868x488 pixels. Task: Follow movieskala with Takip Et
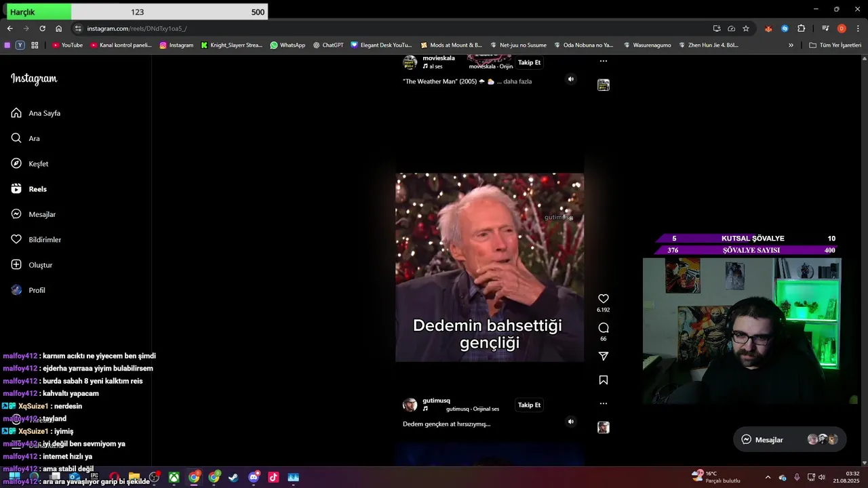pyautogui.click(x=529, y=62)
